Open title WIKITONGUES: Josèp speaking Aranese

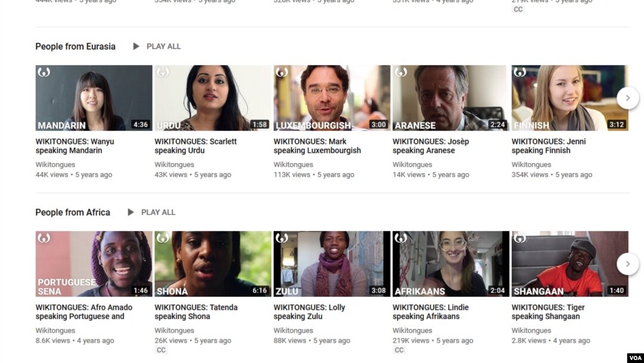tap(431, 146)
